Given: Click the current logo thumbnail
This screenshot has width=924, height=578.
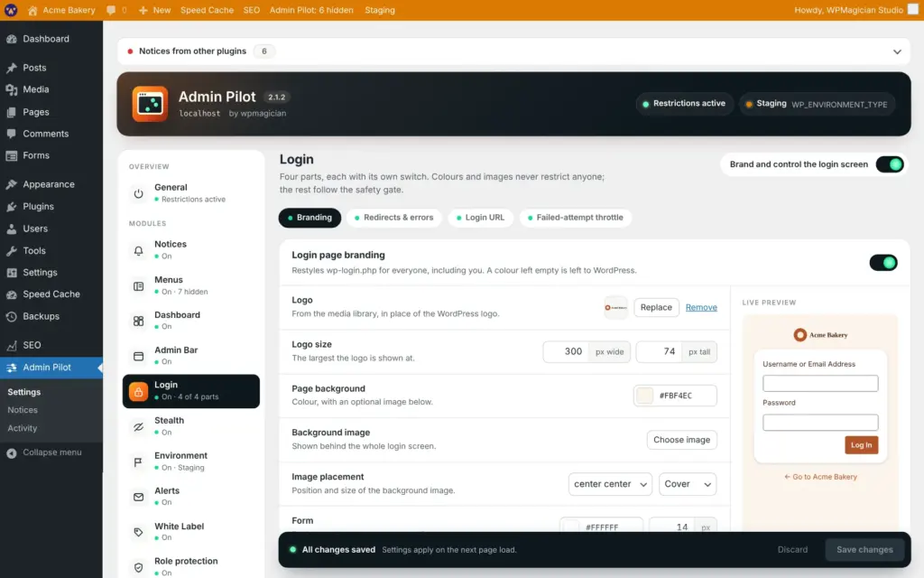Looking at the screenshot, I should click(615, 307).
